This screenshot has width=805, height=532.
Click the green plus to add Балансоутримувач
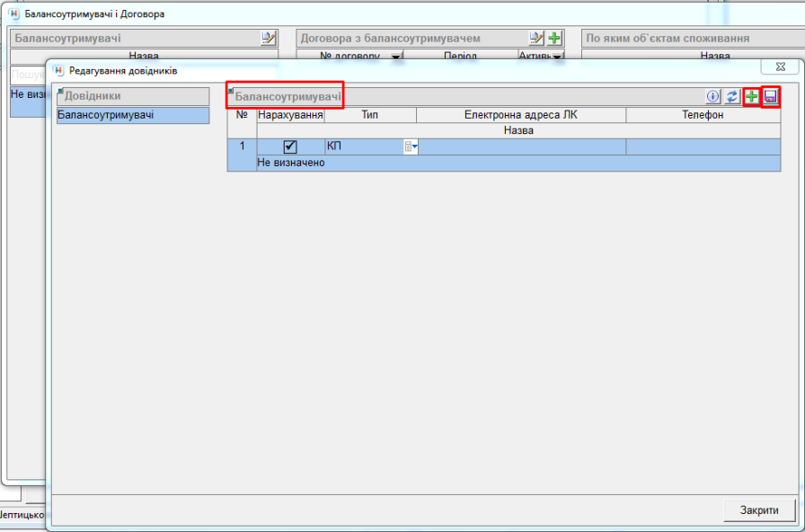click(752, 96)
